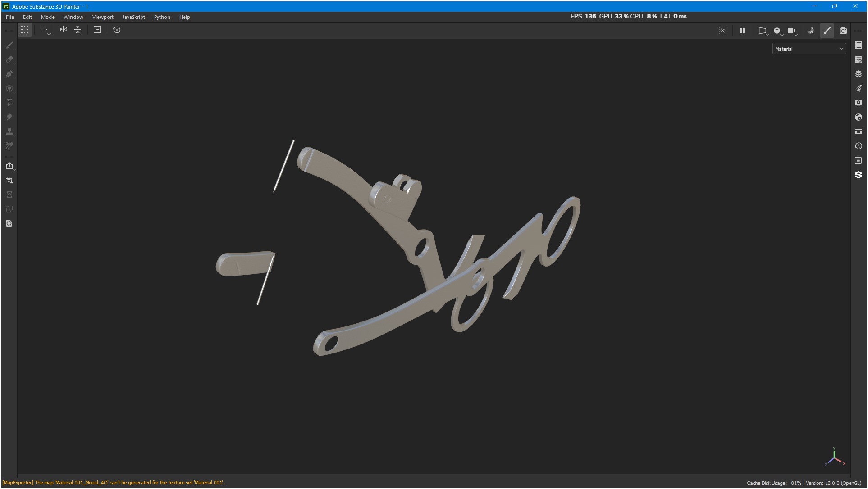The image size is (868, 489).
Task: Click the croissant rendering mode icon
Action: click(x=811, y=31)
